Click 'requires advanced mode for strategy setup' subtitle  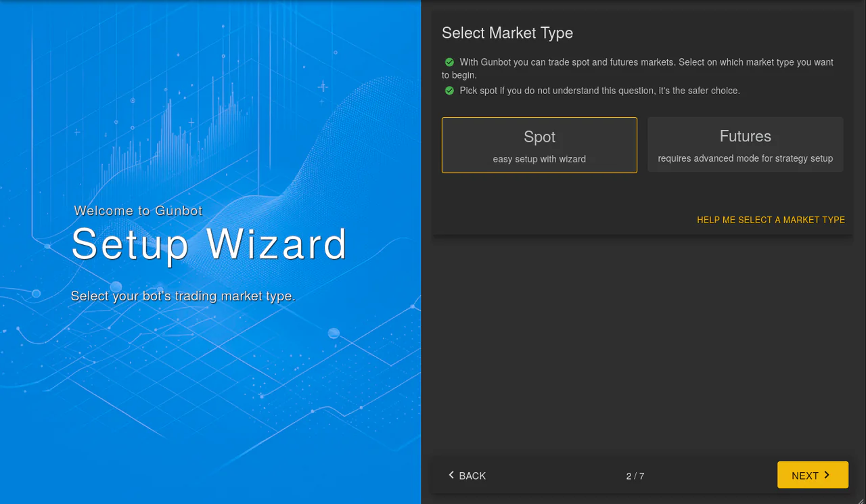click(x=745, y=158)
